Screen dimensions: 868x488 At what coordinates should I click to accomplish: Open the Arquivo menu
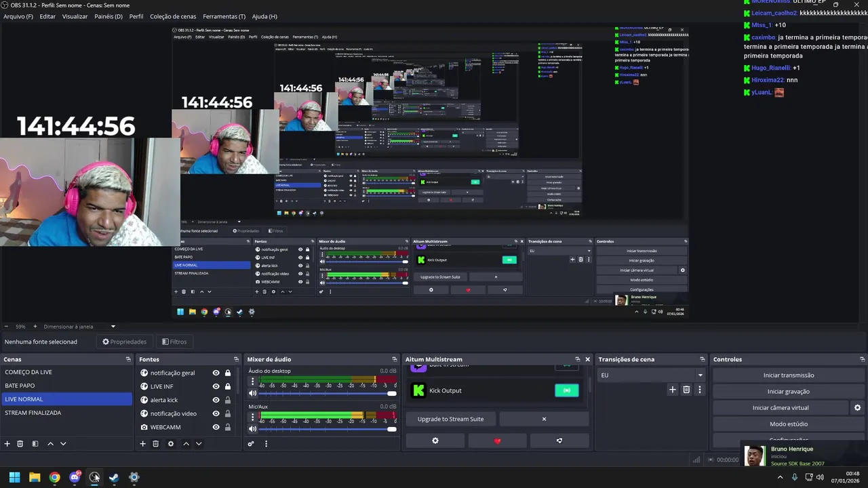18,16
